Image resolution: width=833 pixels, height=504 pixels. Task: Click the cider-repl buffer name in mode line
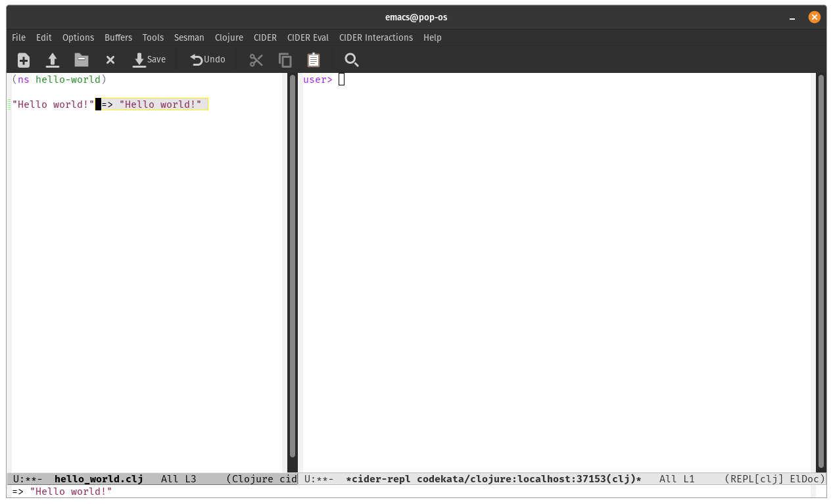[x=493, y=479]
